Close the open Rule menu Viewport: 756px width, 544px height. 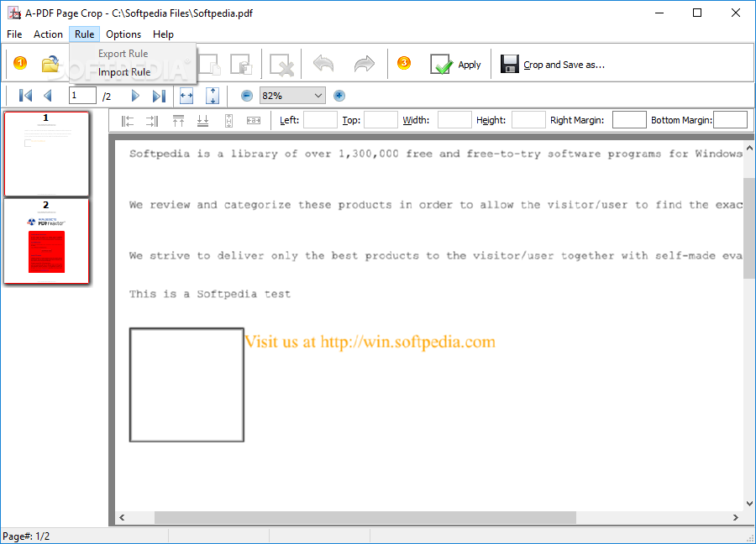84,34
